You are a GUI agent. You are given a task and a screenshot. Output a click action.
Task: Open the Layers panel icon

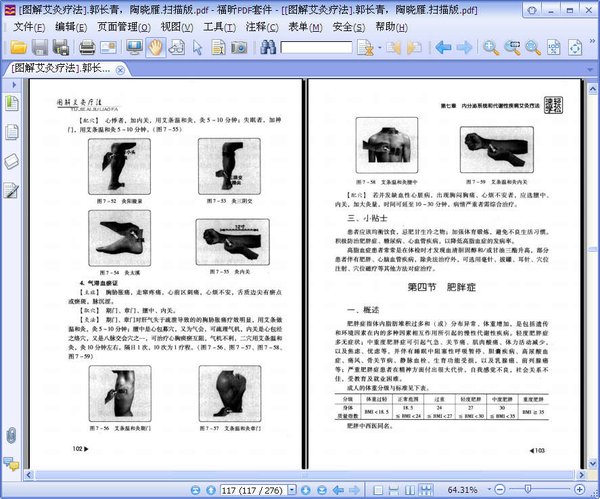coord(11,161)
